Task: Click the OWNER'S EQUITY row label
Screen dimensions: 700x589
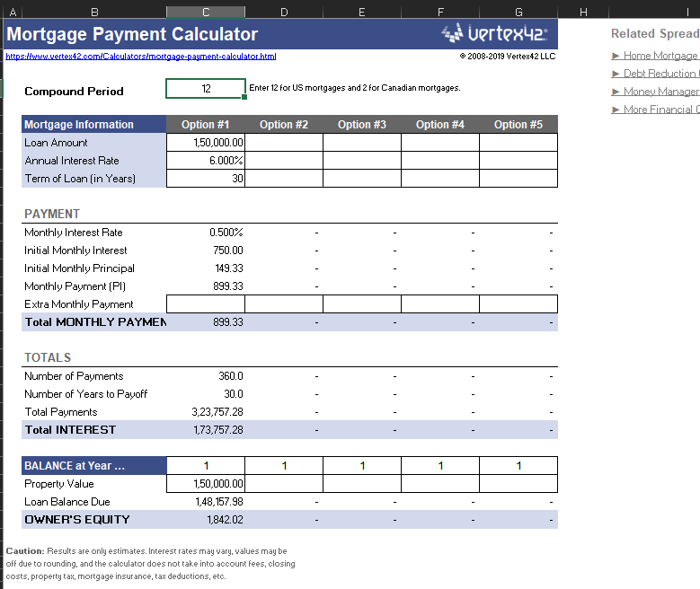Action: tap(77, 519)
